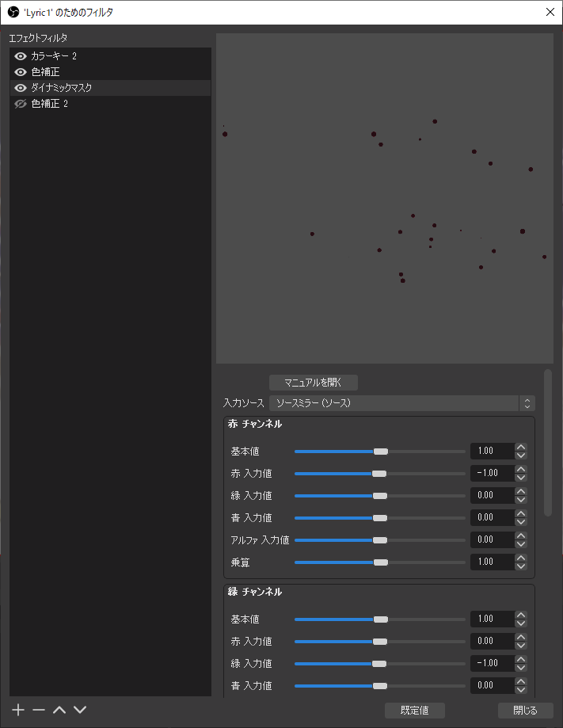Enable the hidden 色補正 2 filter
The image size is (563, 728).
(21, 104)
